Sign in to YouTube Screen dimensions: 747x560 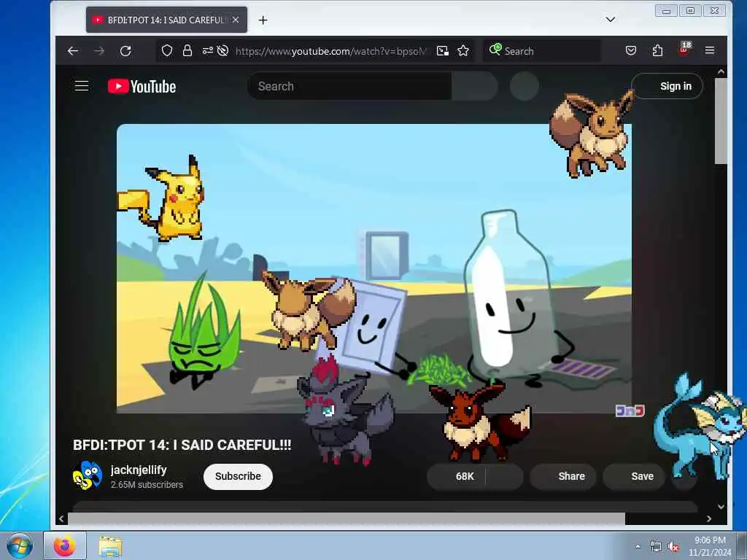point(667,86)
